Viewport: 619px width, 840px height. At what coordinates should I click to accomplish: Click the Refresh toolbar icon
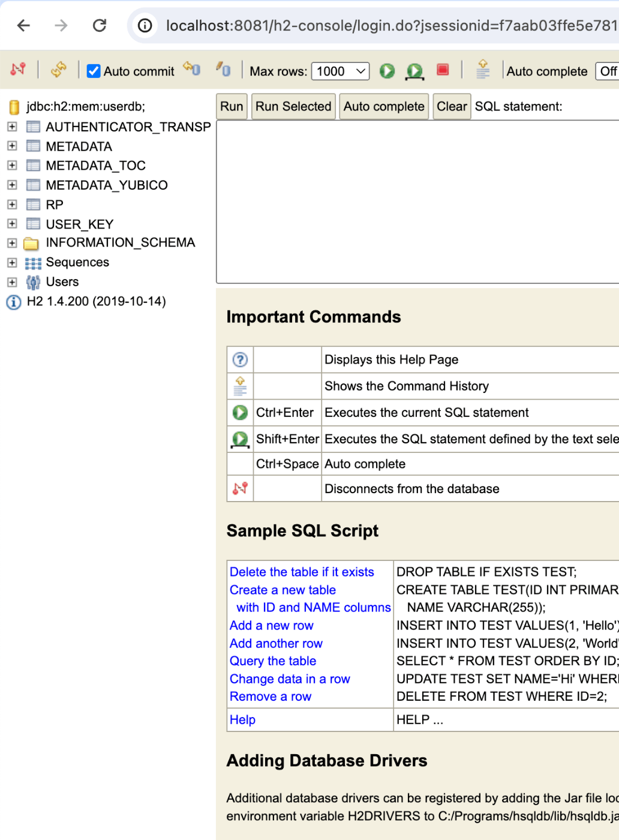[58, 70]
